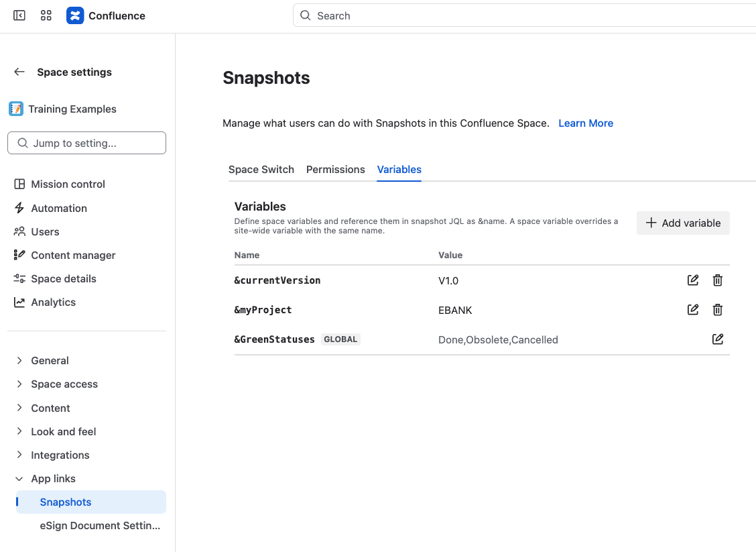The height and width of the screenshot is (552, 756).
Task: Click the Add variable button
Action: pyautogui.click(x=683, y=223)
